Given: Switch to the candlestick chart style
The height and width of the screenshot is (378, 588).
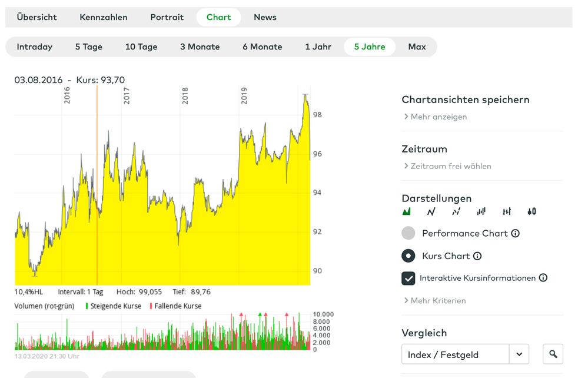Looking at the screenshot, I should click(x=531, y=211).
